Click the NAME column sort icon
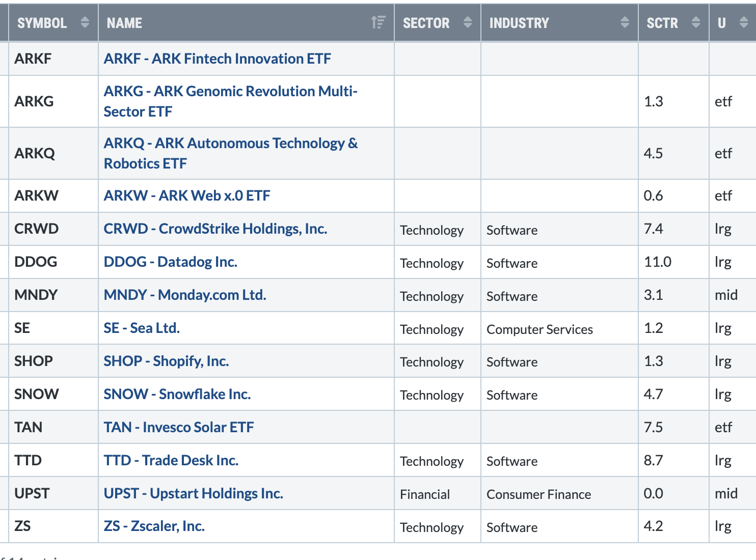This screenshot has width=756, height=560. click(x=378, y=22)
